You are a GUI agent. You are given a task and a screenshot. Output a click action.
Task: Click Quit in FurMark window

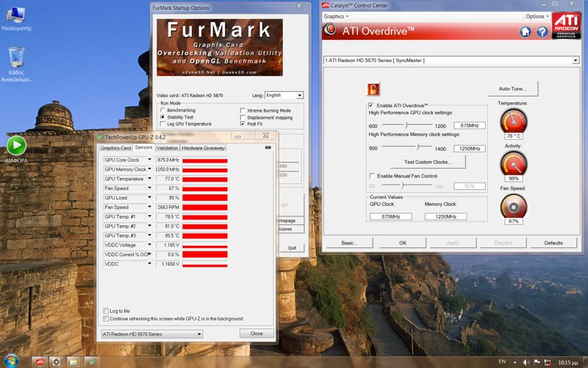point(292,248)
